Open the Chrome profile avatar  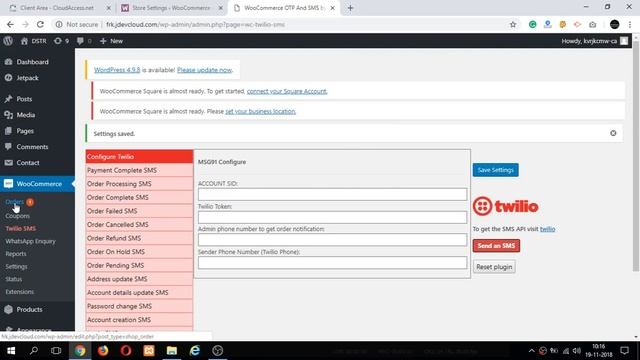click(614, 24)
